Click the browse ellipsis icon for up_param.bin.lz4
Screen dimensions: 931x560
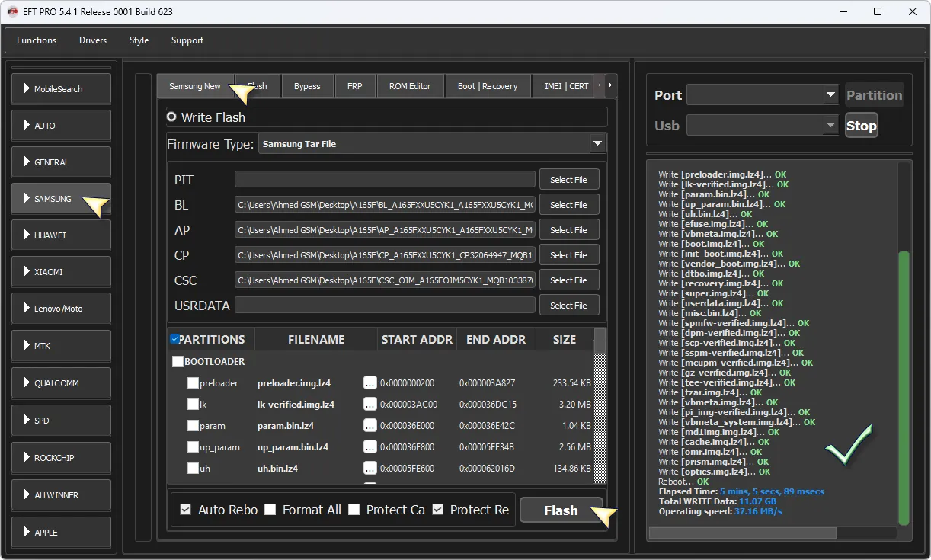tap(370, 446)
